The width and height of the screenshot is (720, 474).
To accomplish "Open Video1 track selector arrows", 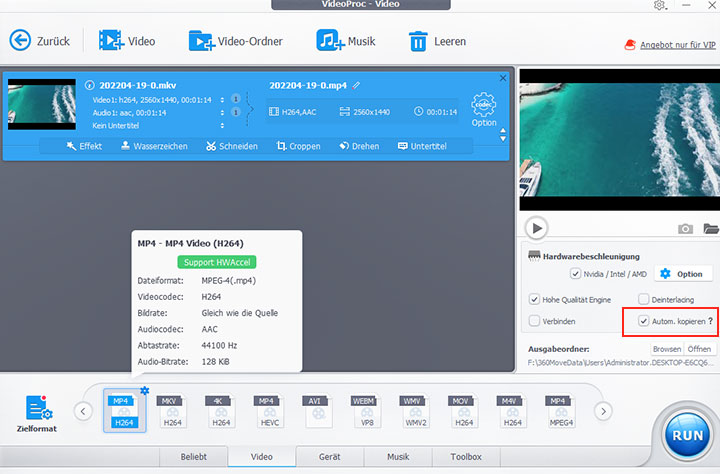I will [x=222, y=100].
